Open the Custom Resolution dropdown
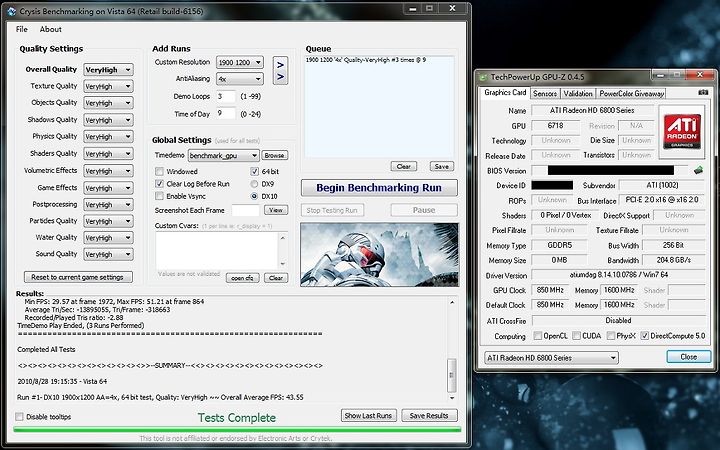Viewport: 720px width, 450px height. click(x=240, y=62)
